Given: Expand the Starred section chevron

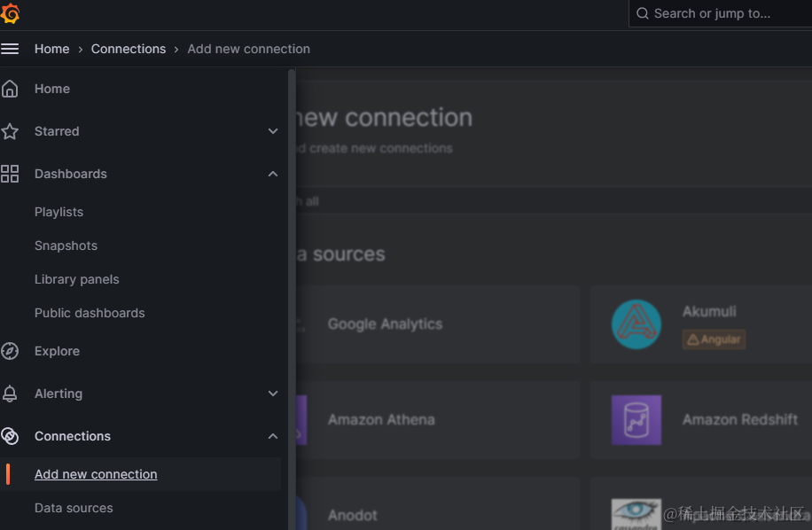Looking at the screenshot, I should tap(273, 131).
